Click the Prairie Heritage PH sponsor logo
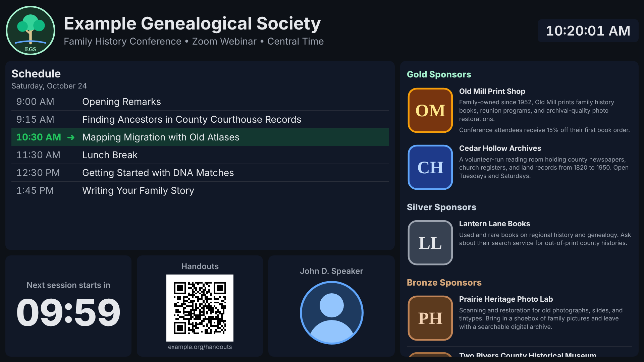Screen dimensions: 644x362 pyautogui.click(x=430, y=318)
